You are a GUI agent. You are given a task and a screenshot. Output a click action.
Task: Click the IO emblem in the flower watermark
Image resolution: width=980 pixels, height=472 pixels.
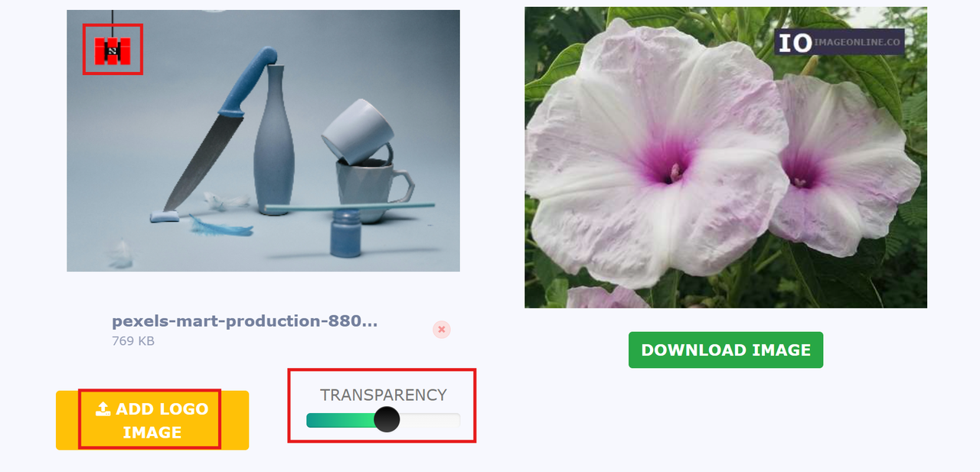(795, 42)
